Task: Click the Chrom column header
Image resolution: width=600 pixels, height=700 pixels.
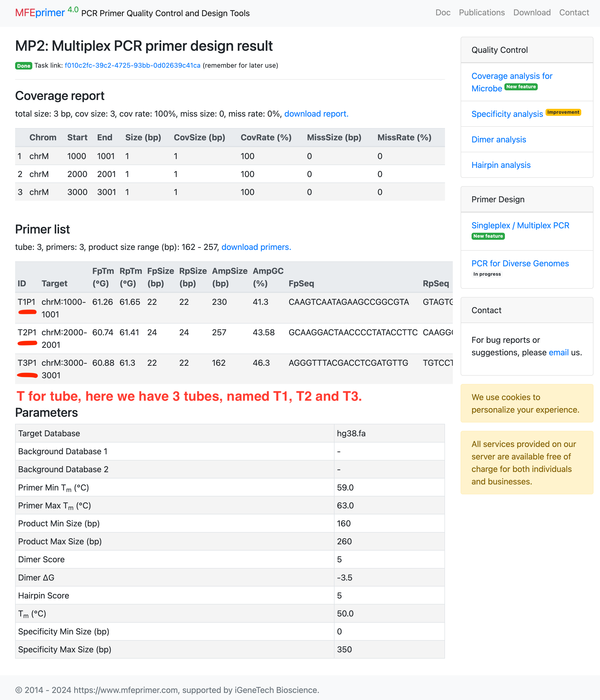Action: point(42,137)
